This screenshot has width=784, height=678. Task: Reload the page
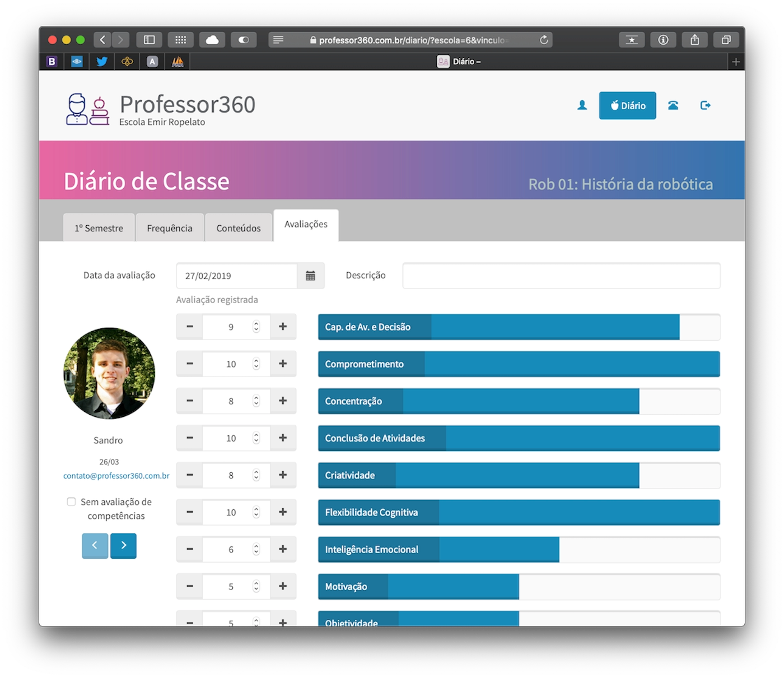point(544,40)
